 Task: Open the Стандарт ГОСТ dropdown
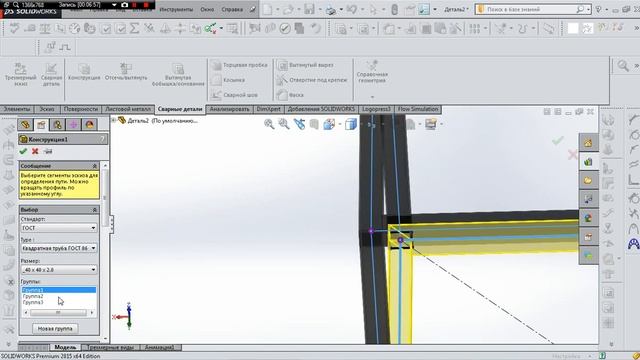59,228
